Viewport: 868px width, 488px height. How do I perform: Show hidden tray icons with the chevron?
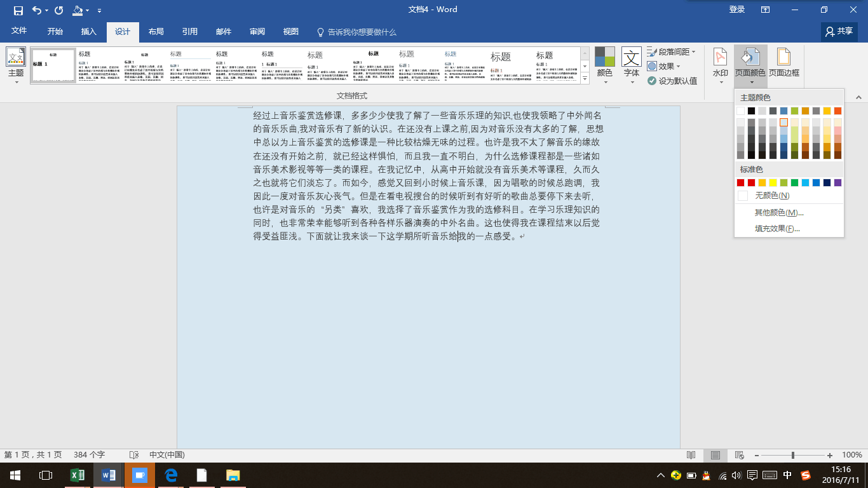point(661,475)
